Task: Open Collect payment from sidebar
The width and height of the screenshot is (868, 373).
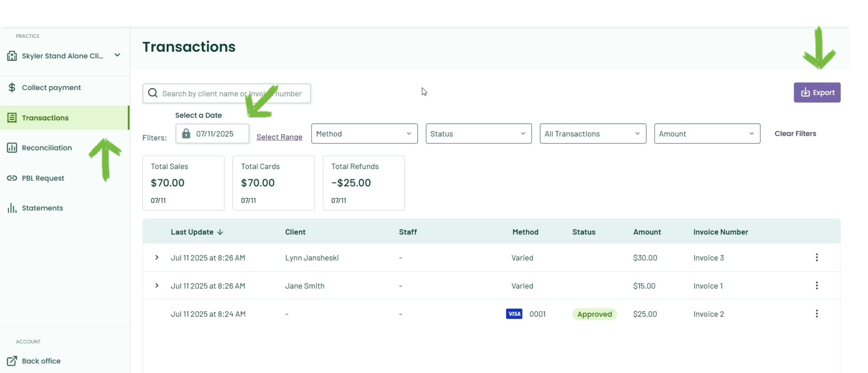Action: click(51, 88)
